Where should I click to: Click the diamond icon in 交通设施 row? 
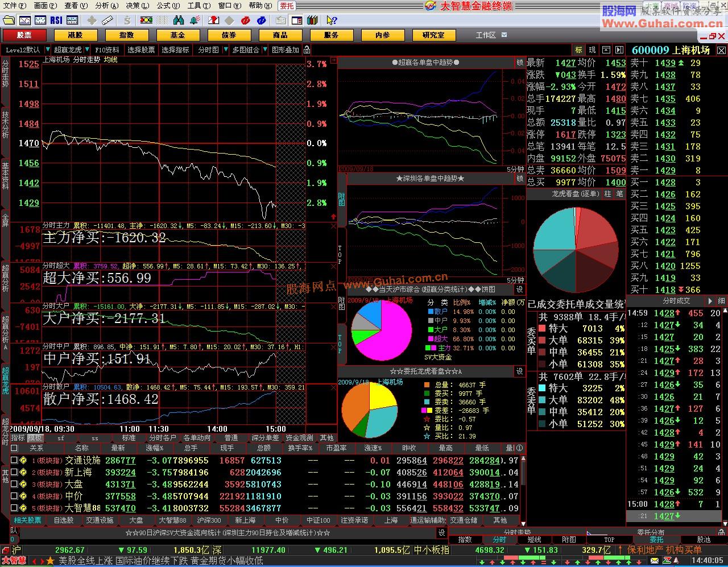23,460
